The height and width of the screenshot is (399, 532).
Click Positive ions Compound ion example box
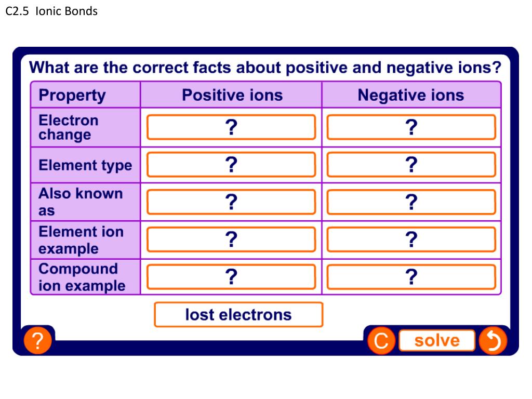tap(231, 277)
